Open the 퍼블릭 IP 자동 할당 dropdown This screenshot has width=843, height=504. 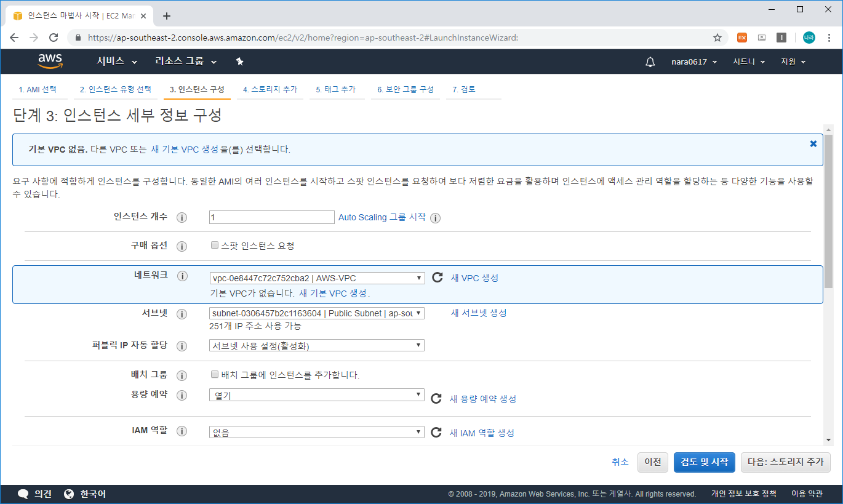coord(317,345)
